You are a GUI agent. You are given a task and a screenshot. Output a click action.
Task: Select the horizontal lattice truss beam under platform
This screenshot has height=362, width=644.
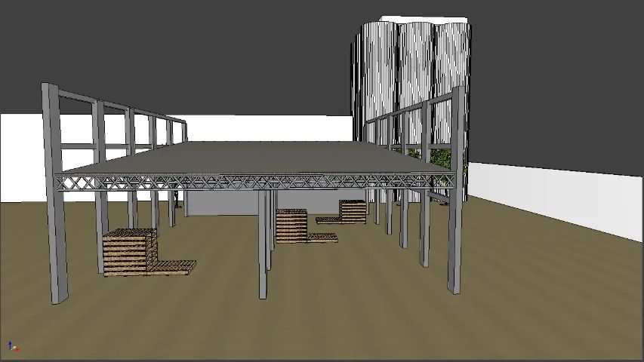point(255,182)
